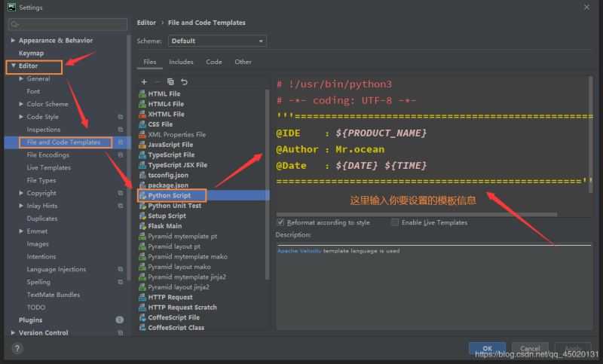The height and width of the screenshot is (364, 603).
Task: Expand the General settings arrow
Action: 21,78
